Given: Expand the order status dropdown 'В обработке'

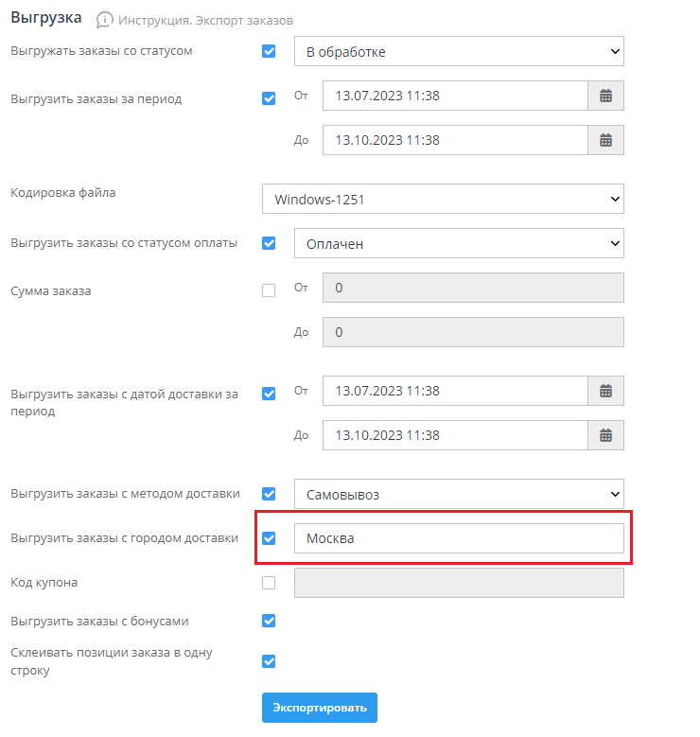Looking at the screenshot, I should click(458, 51).
